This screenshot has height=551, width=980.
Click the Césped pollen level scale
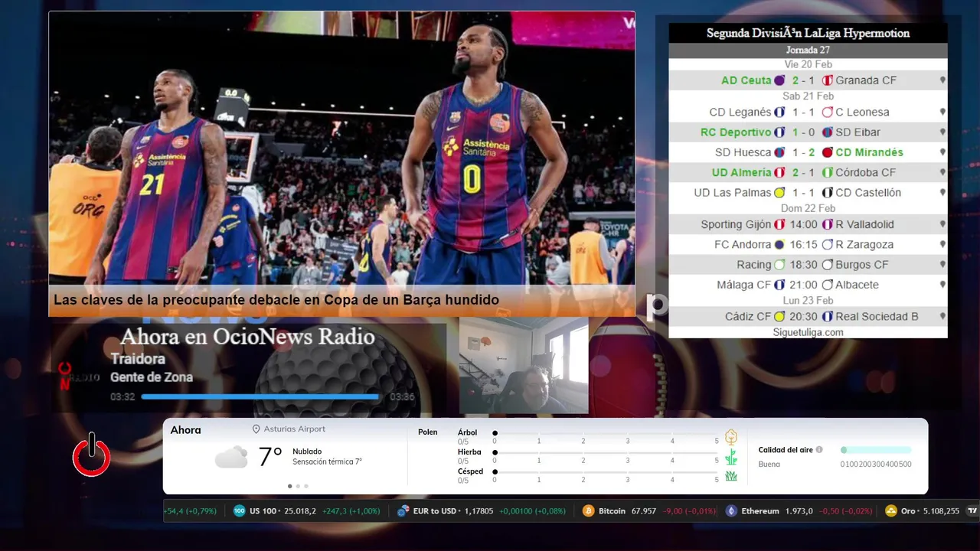click(x=606, y=472)
